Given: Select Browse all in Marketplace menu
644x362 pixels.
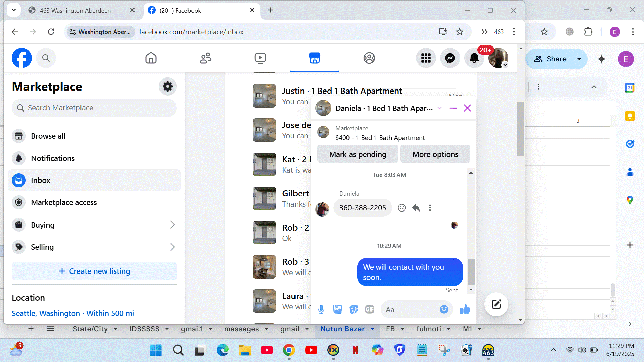Looking at the screenshot, I should point(48,136).
